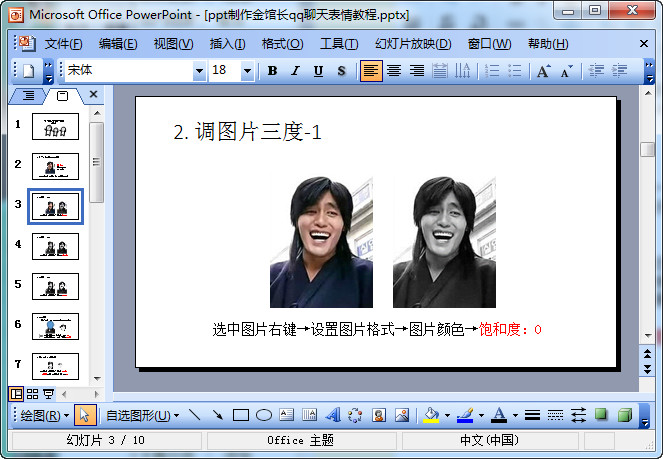The image size is (663, 459).
Task: Apply the black font color
Action: (x=499, y=415)
